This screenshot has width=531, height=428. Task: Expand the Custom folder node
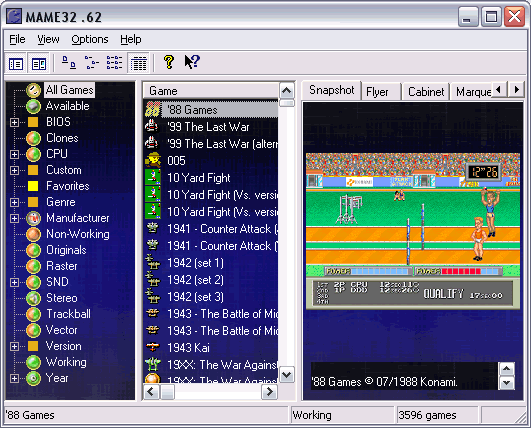click(x=14, y=170)
